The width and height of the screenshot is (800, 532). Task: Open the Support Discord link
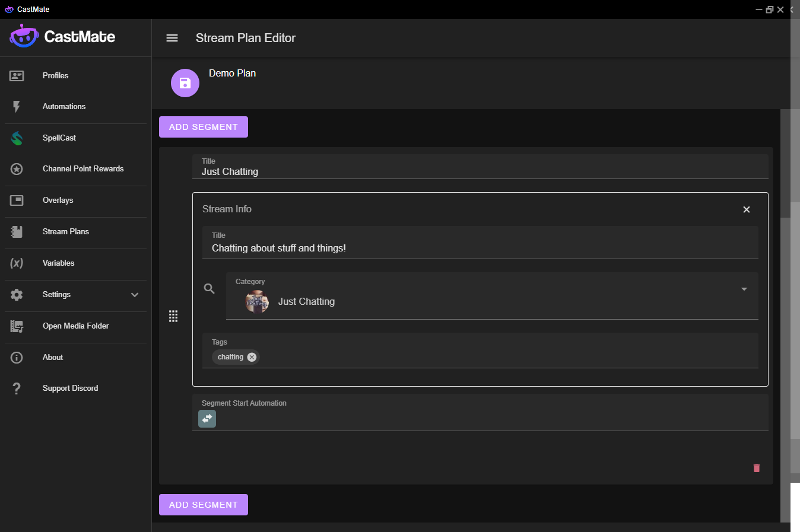pos(70,388)
